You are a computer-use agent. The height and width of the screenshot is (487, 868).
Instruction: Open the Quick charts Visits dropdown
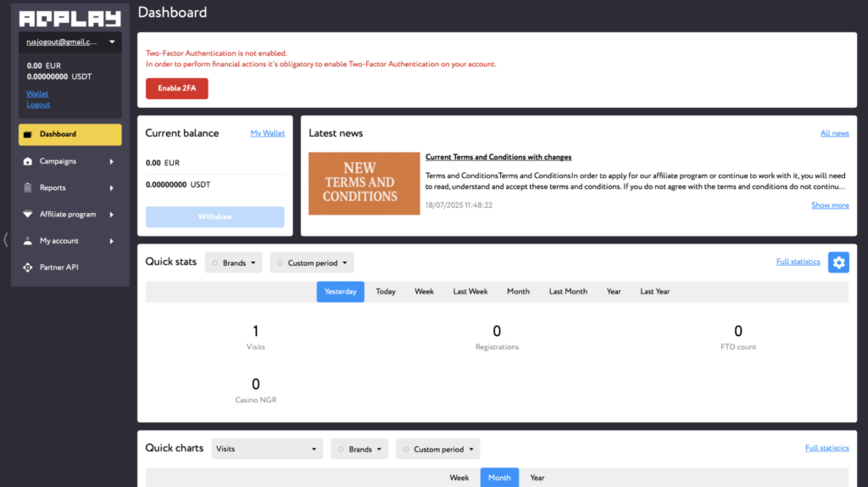coord(267,449)
